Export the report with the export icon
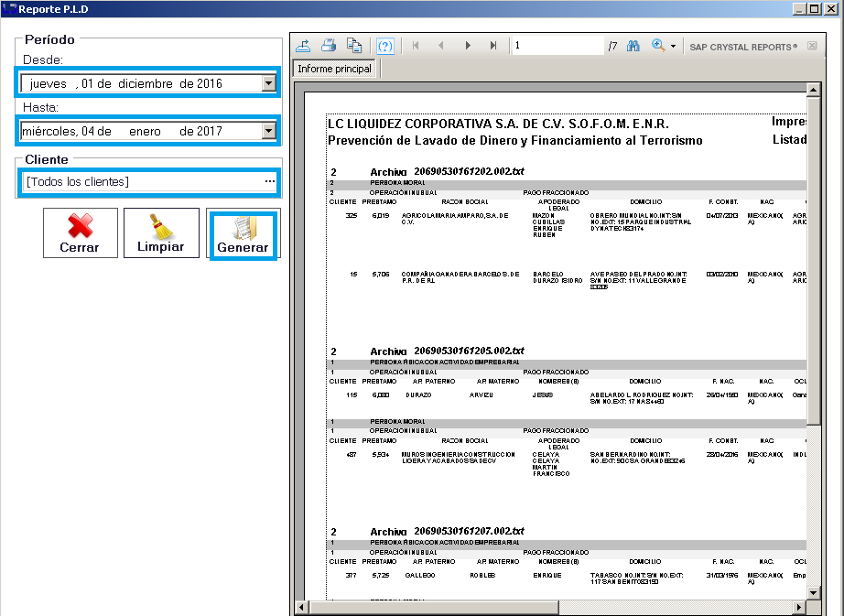This screenshot has width=844, height=616. click(x=303, y=47)
